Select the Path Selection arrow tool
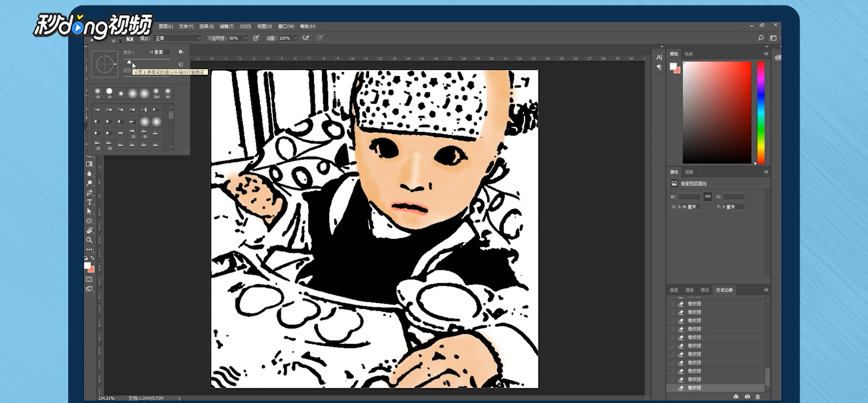The height and width of the screenshot is (403, 868). pos(89,211)
